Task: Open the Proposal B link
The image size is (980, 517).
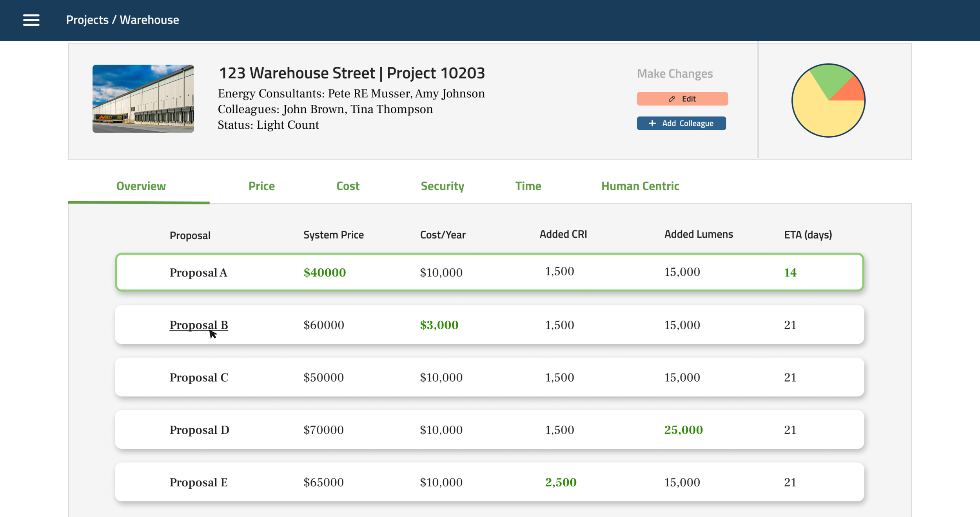Action: coord(199,325)
